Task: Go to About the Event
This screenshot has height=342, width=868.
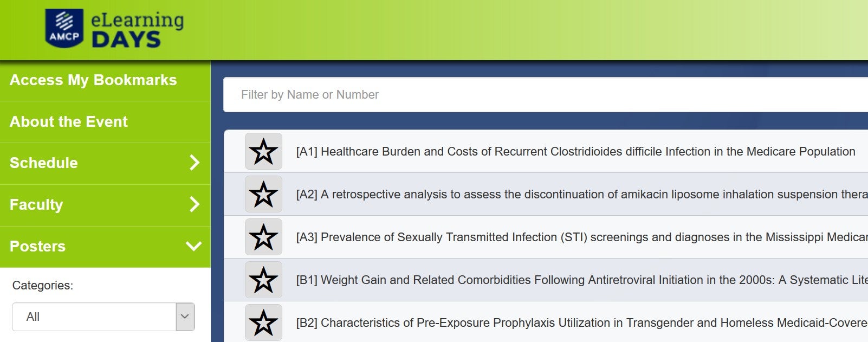Action: pos(69,122)
